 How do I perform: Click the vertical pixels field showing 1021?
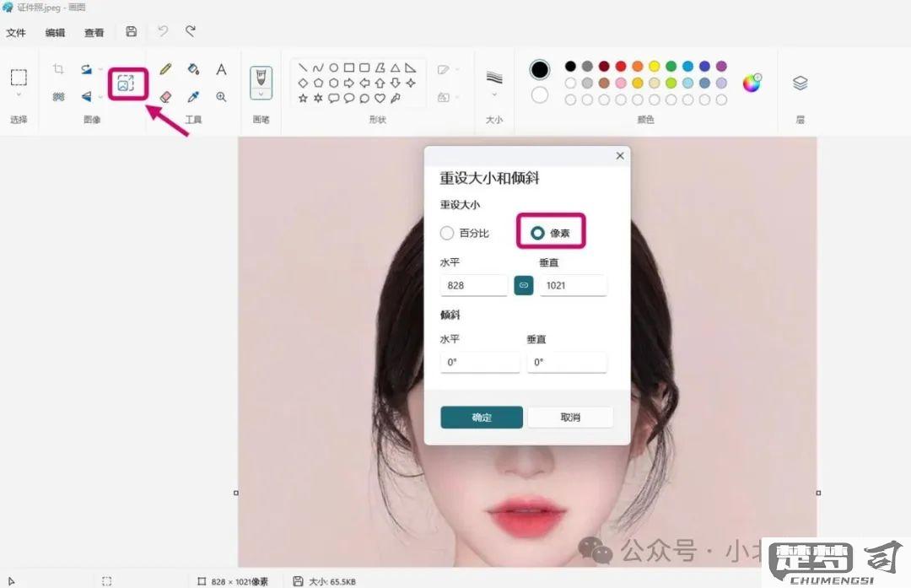point(574,285)
